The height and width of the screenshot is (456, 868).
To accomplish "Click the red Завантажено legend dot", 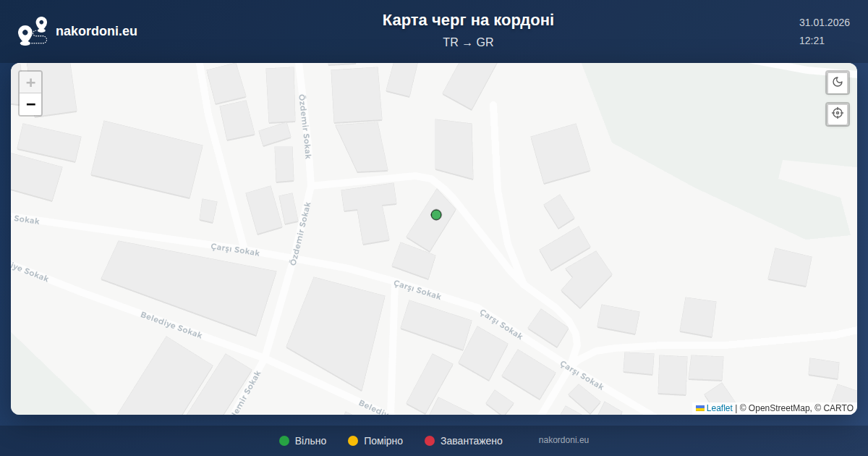I will coord(430,441).
